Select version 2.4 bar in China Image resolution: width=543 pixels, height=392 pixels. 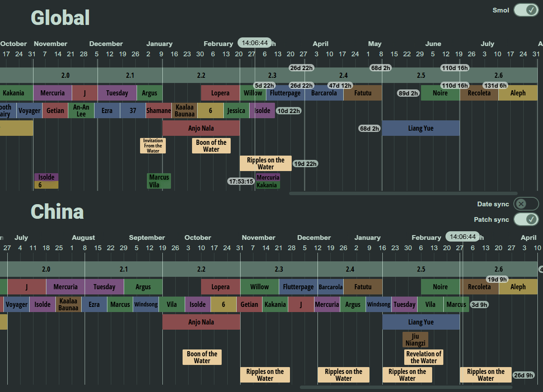coord(350,269)
